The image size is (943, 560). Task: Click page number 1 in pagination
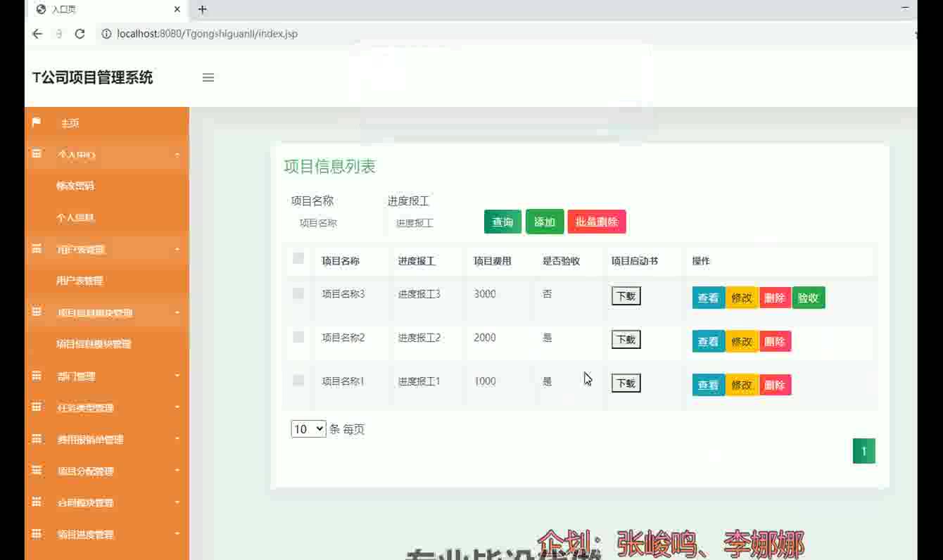tap(864, 451)
